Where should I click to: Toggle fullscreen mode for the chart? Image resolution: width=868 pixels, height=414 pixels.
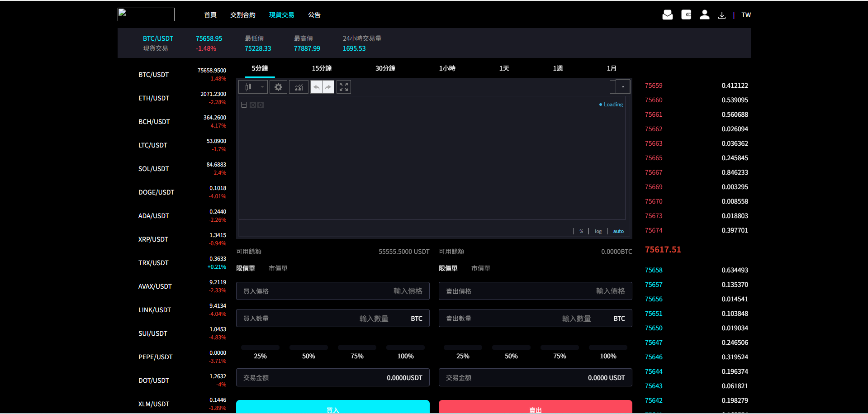pos(344,87)
